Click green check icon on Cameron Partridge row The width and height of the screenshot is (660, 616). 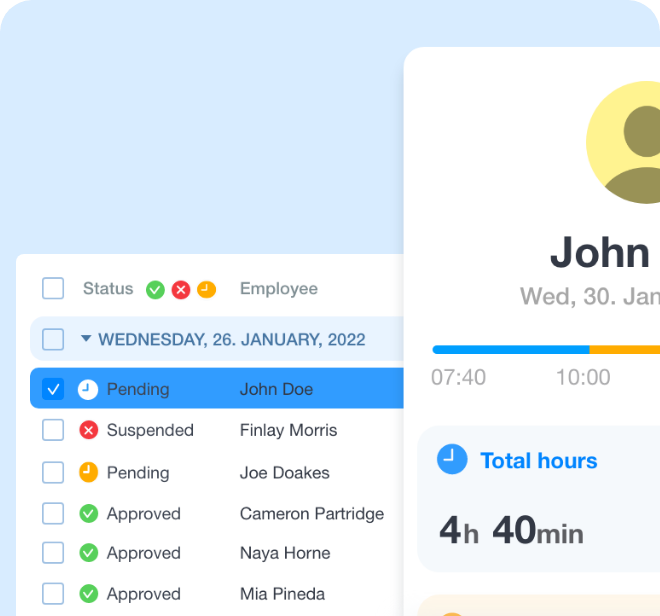(x=88, y=513)
